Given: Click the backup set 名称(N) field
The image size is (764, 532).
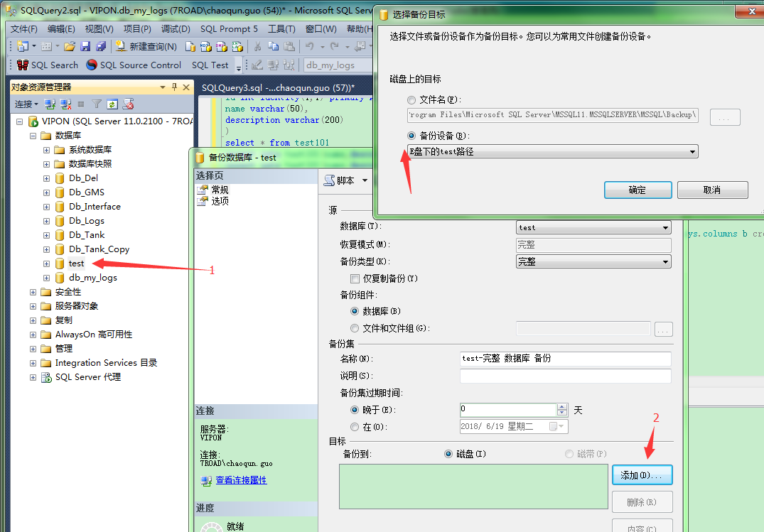Looking at the screenshot, I should (565, 359).
